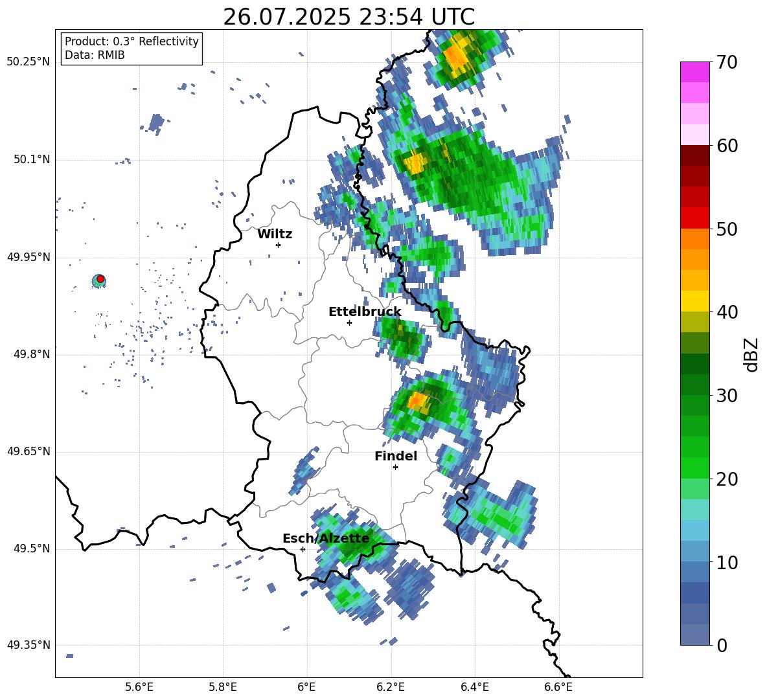Viewport: 767px width, 700px height.
Task: Click the dBZ colorbar axis label
Action: pyautogui.click(x=751, y=354)
